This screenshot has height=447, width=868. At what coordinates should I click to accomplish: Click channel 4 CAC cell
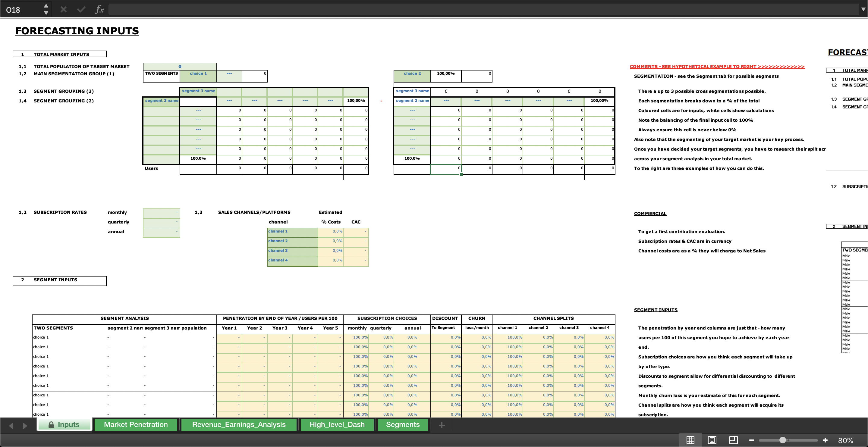tap(356, 261)
